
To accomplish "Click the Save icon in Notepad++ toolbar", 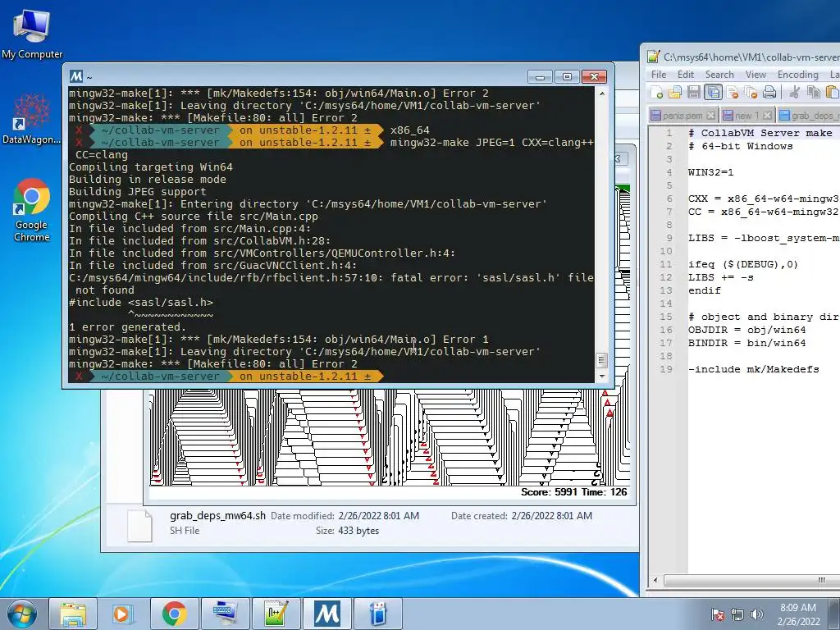I will [x=694, y=92].
